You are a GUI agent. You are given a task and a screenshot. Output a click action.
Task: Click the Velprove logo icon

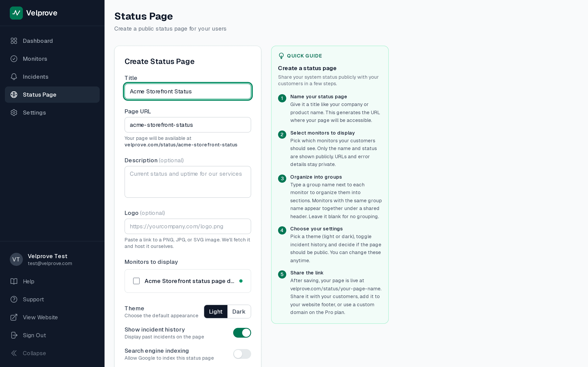16,13
